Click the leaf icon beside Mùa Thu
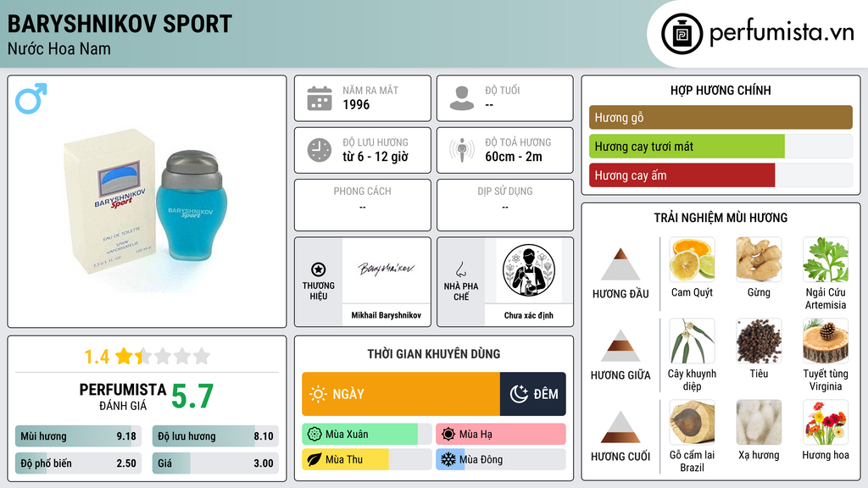 314,459
